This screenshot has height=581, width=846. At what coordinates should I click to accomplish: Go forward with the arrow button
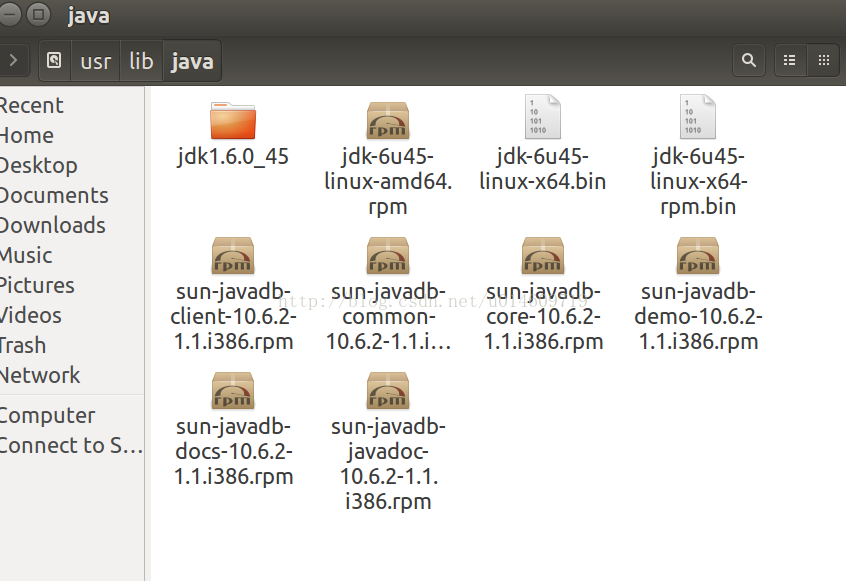click(13, 60)
